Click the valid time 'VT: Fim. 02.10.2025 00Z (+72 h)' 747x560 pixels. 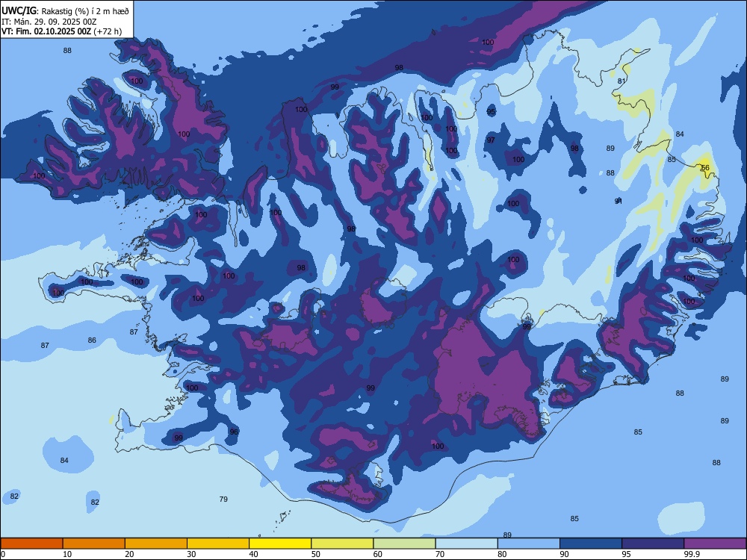coord(61,31)
